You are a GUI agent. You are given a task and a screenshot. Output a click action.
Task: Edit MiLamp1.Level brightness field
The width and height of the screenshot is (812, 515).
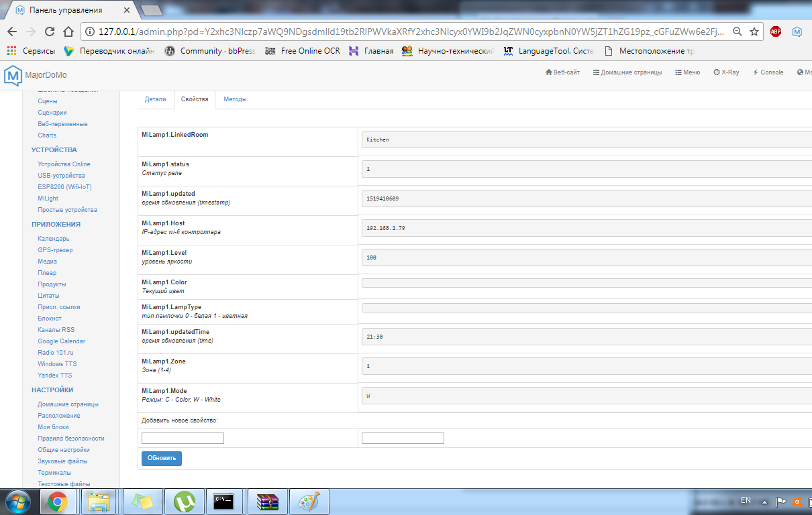(587, 257)
